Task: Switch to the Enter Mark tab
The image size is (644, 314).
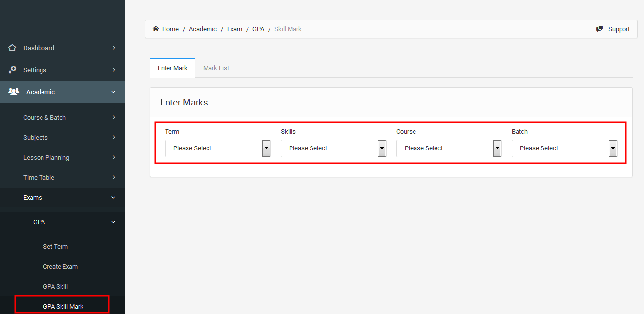Action: (x=172, y=68)
